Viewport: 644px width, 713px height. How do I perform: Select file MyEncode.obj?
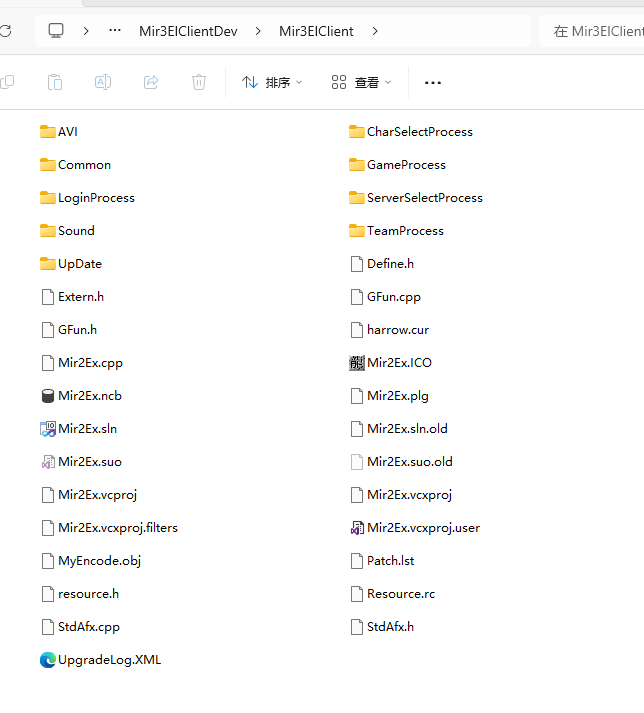point(91,561)
